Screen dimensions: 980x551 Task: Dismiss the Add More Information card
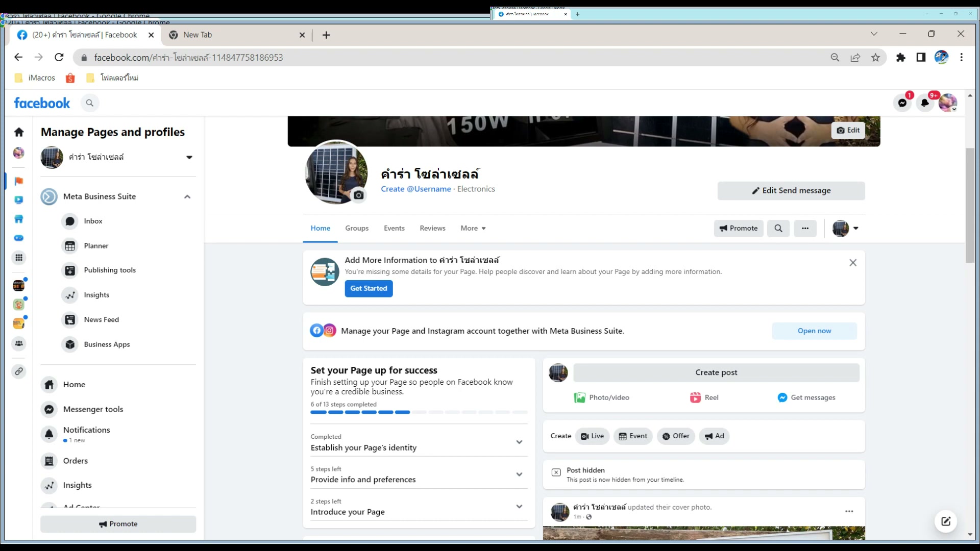(852, 263)
